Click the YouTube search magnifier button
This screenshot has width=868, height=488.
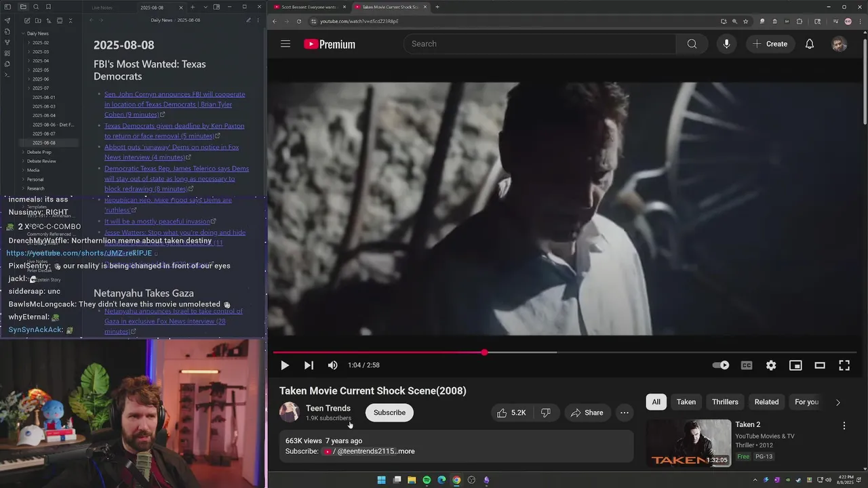point(692,44)
